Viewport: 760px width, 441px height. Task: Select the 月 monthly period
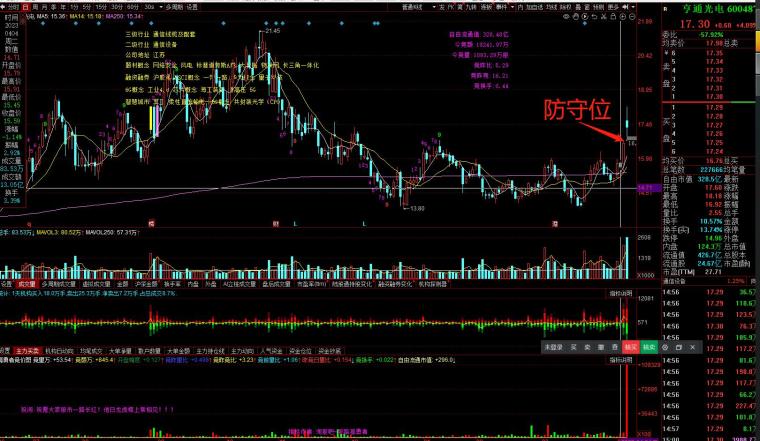click(x=45, y=7)
